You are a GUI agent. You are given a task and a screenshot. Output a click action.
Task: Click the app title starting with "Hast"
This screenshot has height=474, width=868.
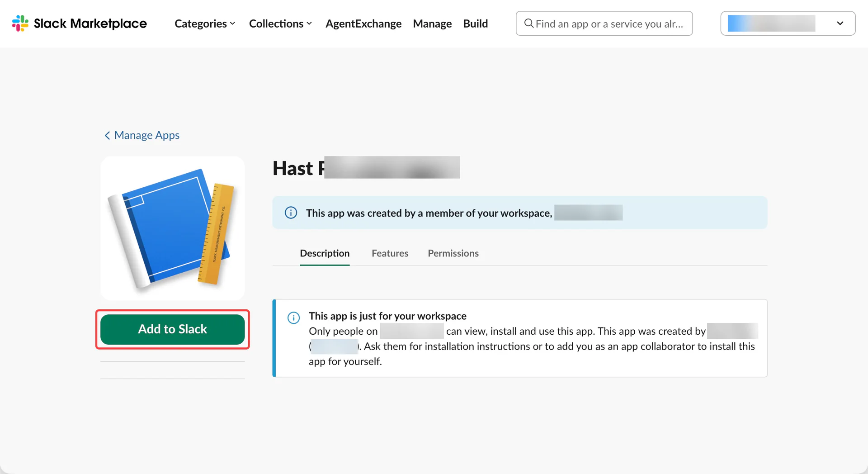click(x=366, y=168)
